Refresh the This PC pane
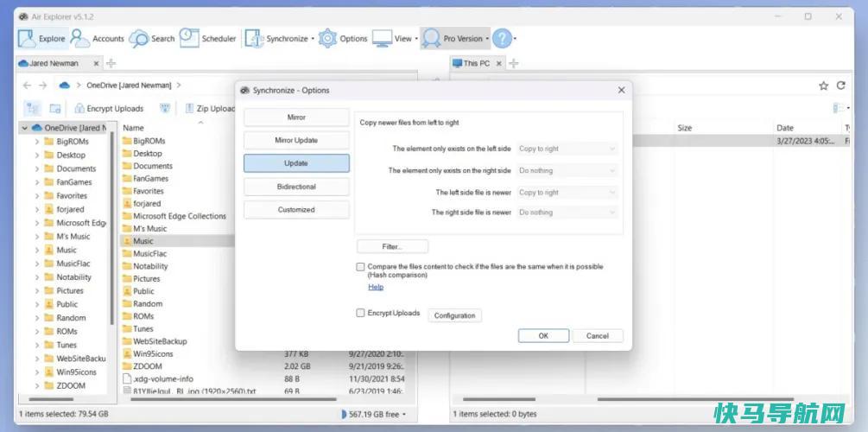 point(841,86)
